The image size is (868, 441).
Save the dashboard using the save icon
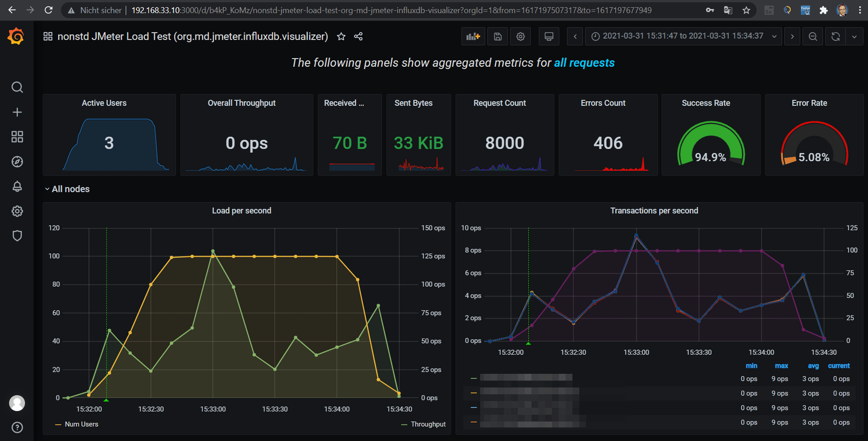coord(497,36)
